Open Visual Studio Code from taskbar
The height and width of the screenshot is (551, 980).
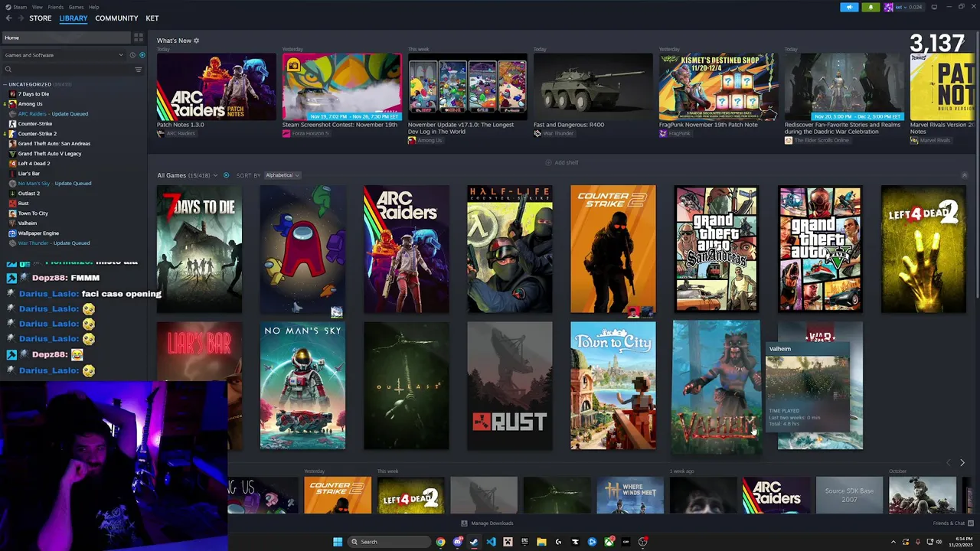[491, 542]
